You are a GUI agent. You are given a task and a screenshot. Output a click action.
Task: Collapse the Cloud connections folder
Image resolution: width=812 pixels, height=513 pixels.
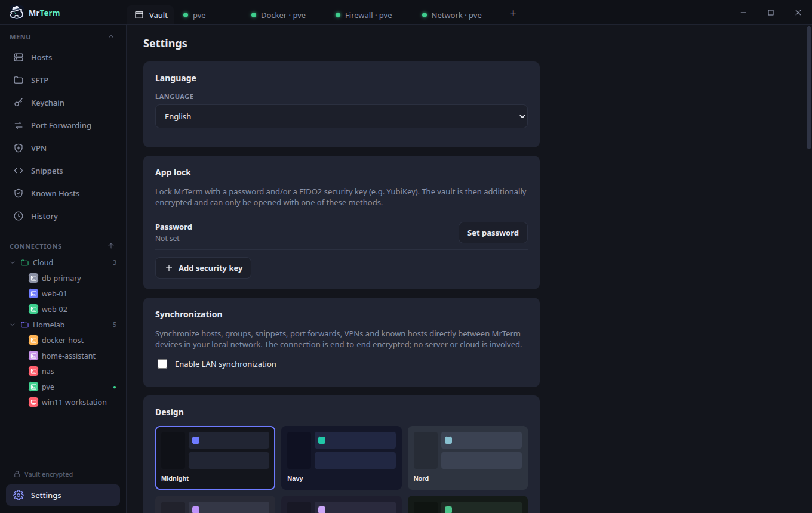point(13,262)
